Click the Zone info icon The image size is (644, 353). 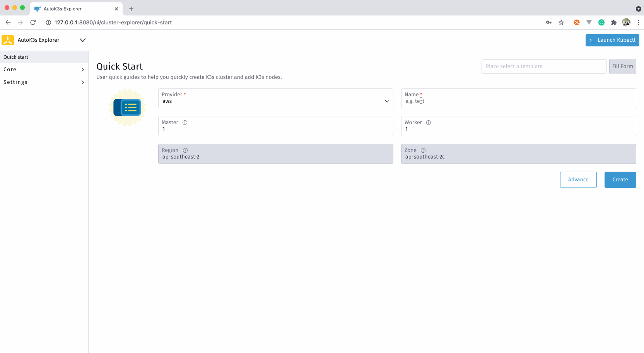[x=423, y=150]
